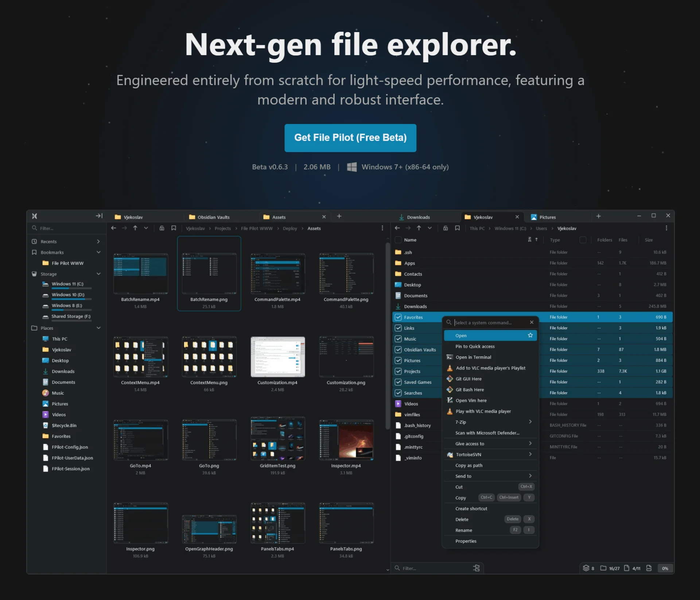Open the filter search field's magnifier icon in sidebar
This screenshot has width=700, height=600.
pyautogui.click(x=35, y=228)
